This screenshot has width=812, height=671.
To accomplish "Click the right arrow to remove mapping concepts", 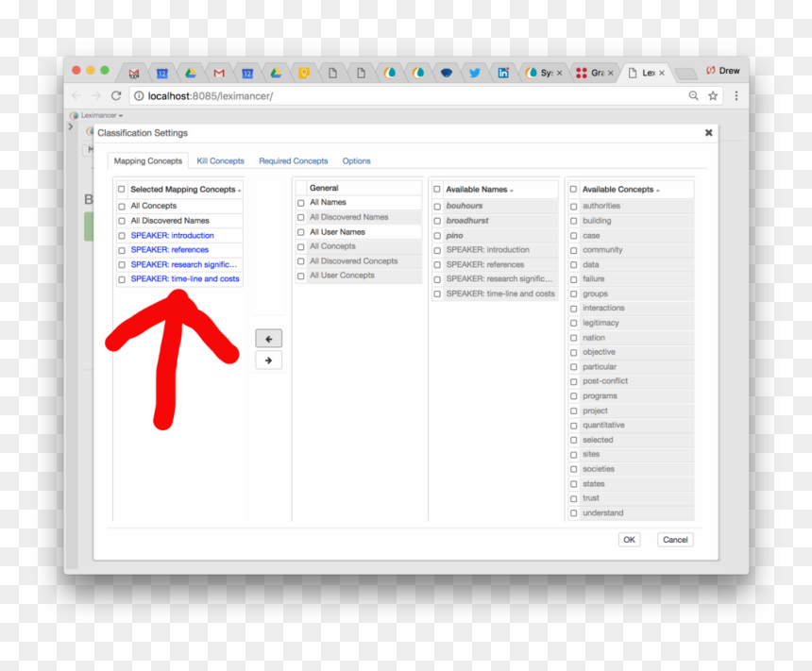I will point(269,361).
